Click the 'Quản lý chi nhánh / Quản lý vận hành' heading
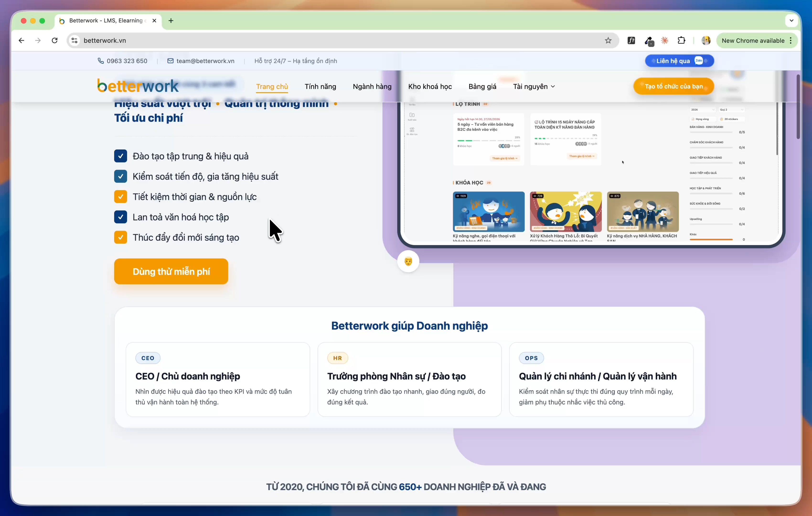 click(x=598, y=376)
